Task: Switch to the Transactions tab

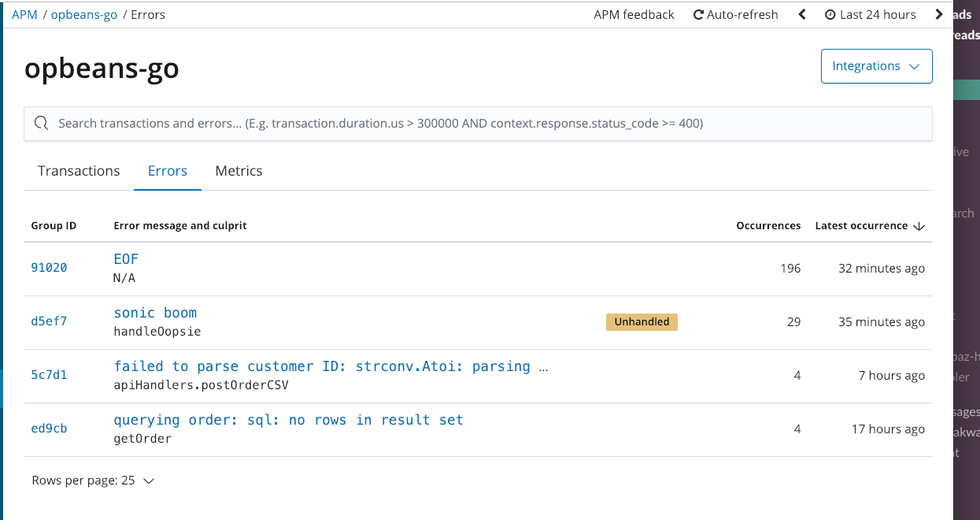Action: pos(79,171)
